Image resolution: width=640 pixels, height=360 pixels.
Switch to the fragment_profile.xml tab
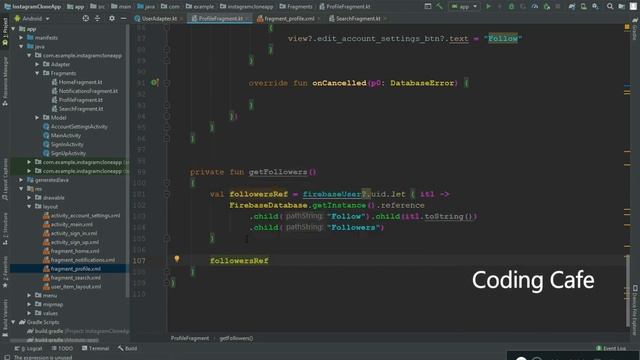click(x=288, y=19)
